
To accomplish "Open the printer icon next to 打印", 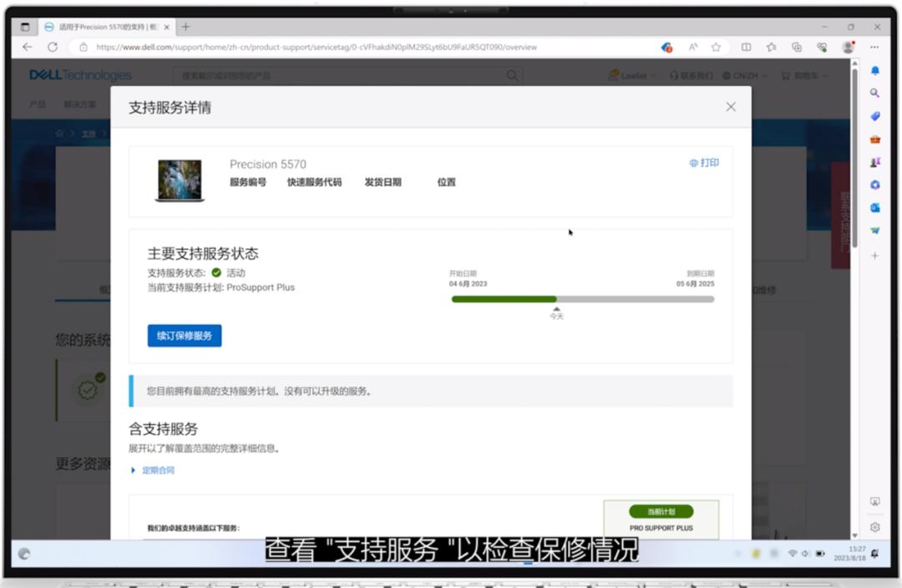I will (x=694, y=163).
